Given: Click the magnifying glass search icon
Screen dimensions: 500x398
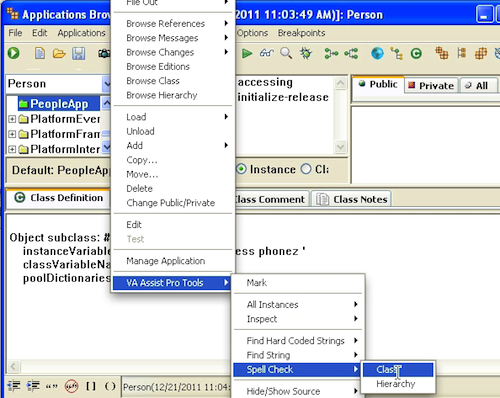Looking at the screenshot, I should (x=286, y=53).
